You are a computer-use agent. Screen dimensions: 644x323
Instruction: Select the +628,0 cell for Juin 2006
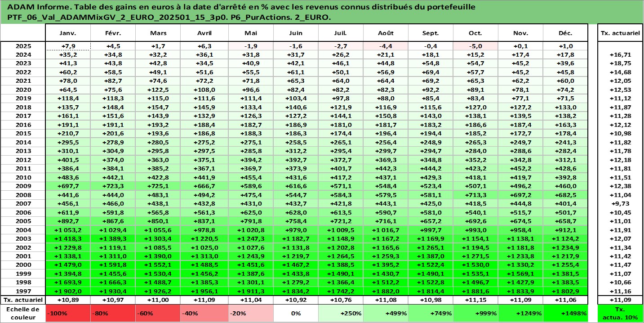tap(296, 212)
